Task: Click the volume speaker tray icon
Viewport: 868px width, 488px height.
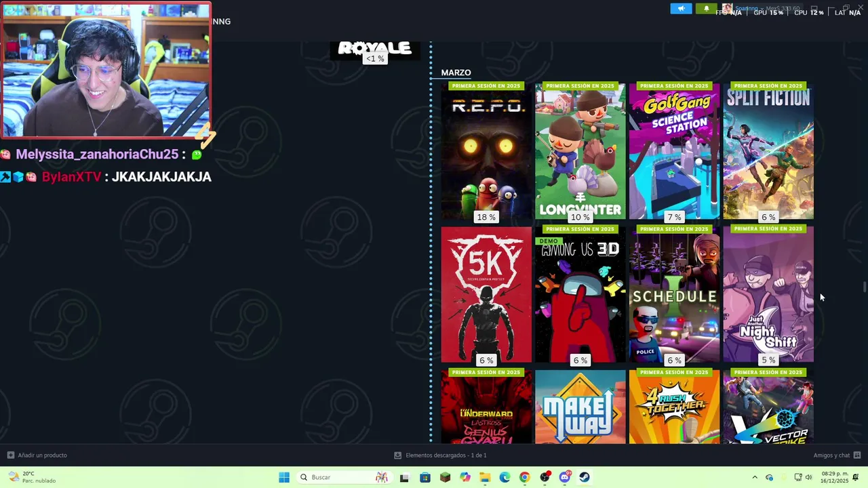Action: click(x=808, y=477)
